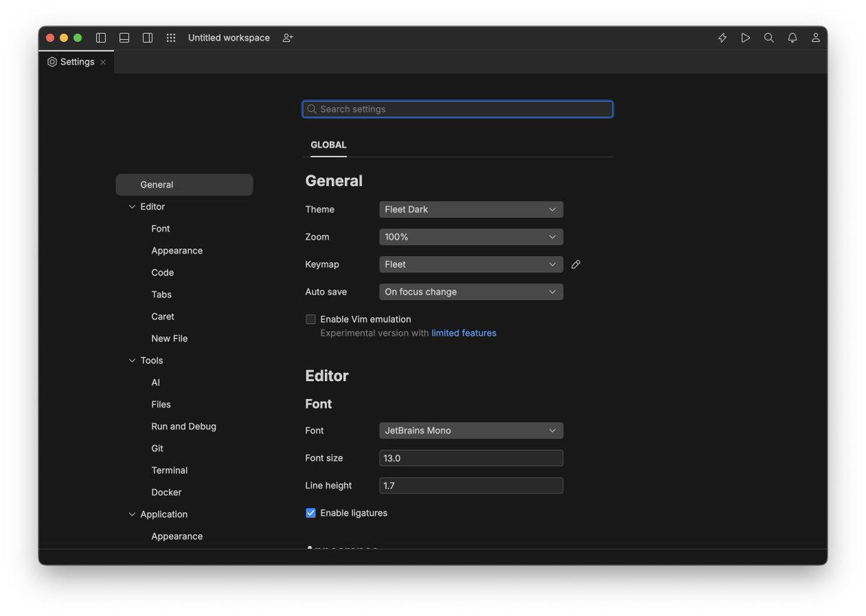Select Run and Debug item
Viewport: 866px width, 616px height.
(x=184, y=426)
